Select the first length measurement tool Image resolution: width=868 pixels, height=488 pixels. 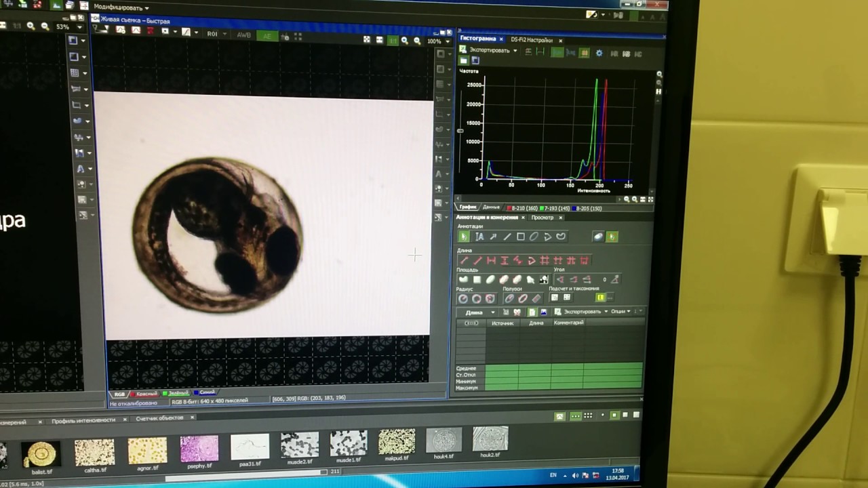465,260
